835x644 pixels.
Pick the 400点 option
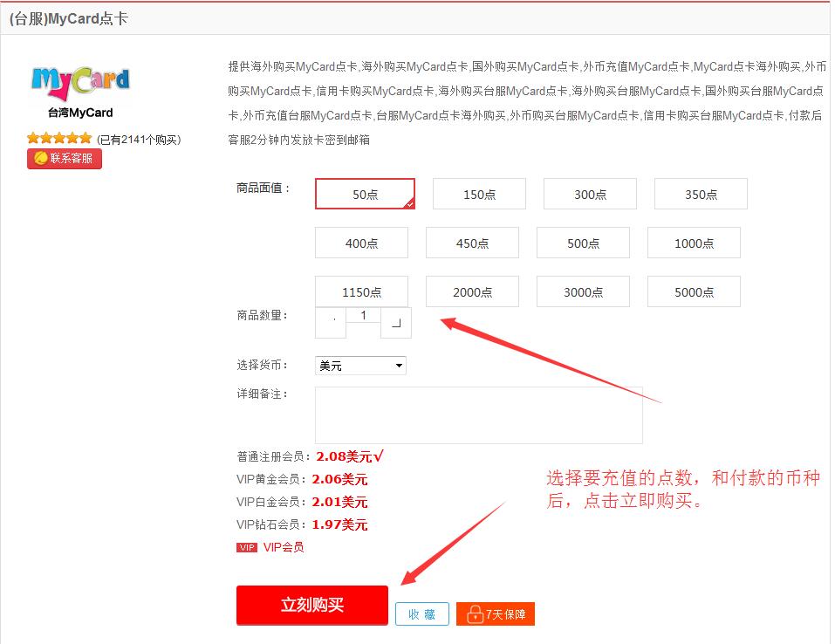pos(361,243)
